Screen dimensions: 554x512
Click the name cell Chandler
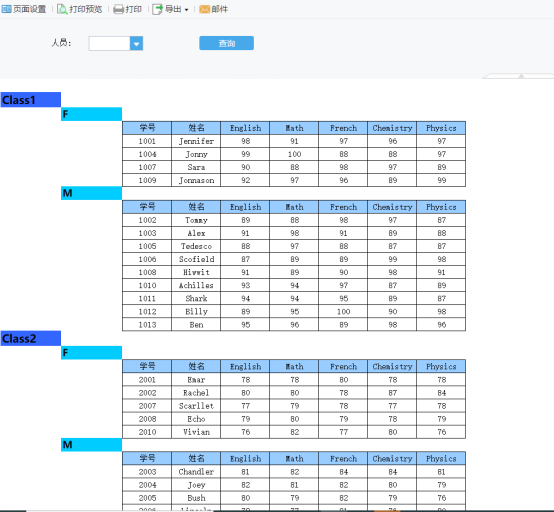(196, 472)
